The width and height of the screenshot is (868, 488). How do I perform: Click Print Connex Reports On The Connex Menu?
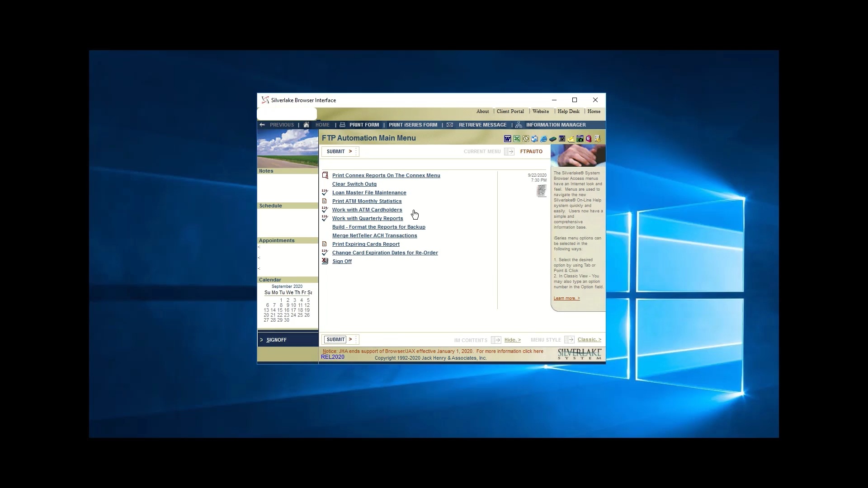pyautogui.click(x=386, y=175)
